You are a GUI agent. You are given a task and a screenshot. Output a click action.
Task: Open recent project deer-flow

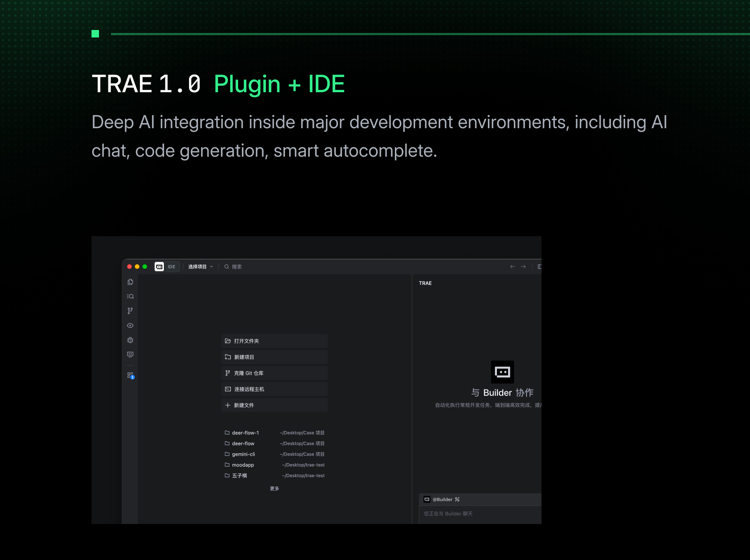274,443
